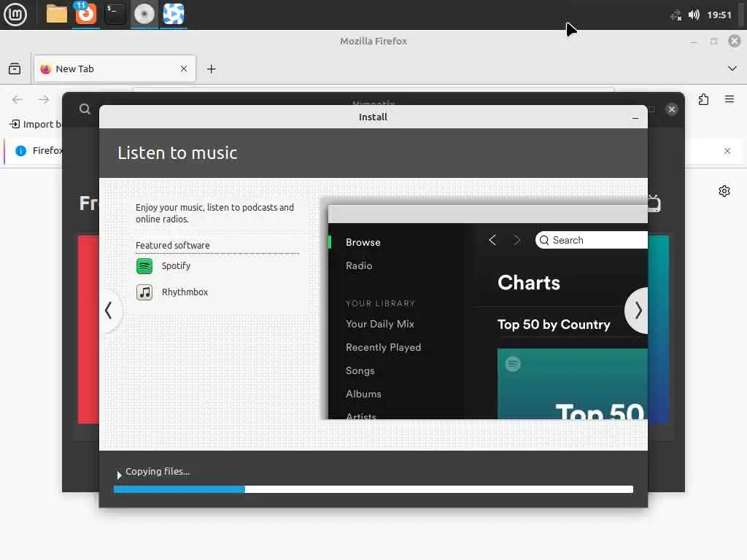Click the Firefox launcher in the panel

tap(86, 15)
